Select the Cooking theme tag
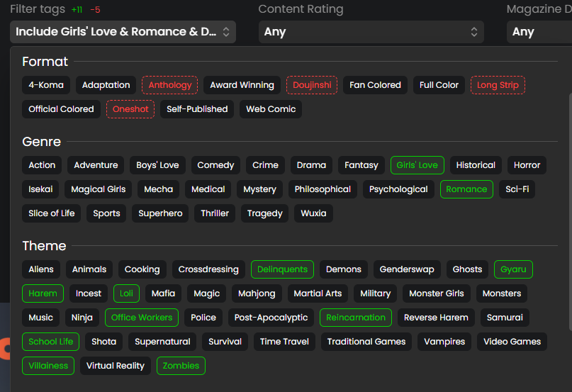 [142, 269]
